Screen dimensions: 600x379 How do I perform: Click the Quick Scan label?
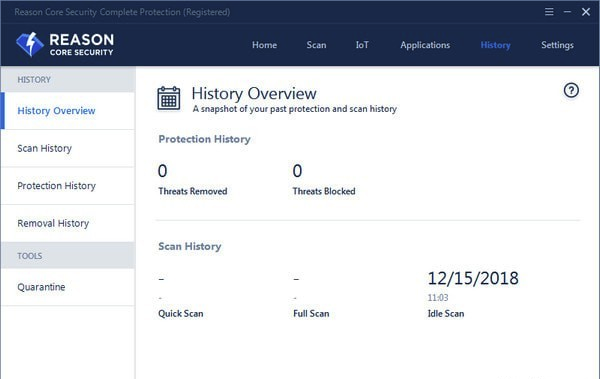[181, 314]
